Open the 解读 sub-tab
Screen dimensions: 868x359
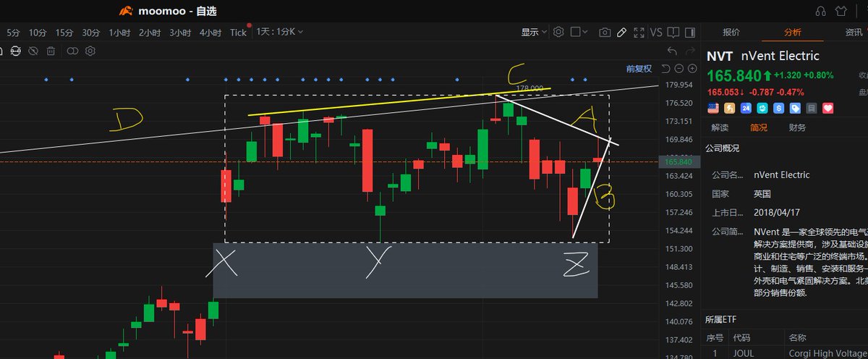point(720,127)
